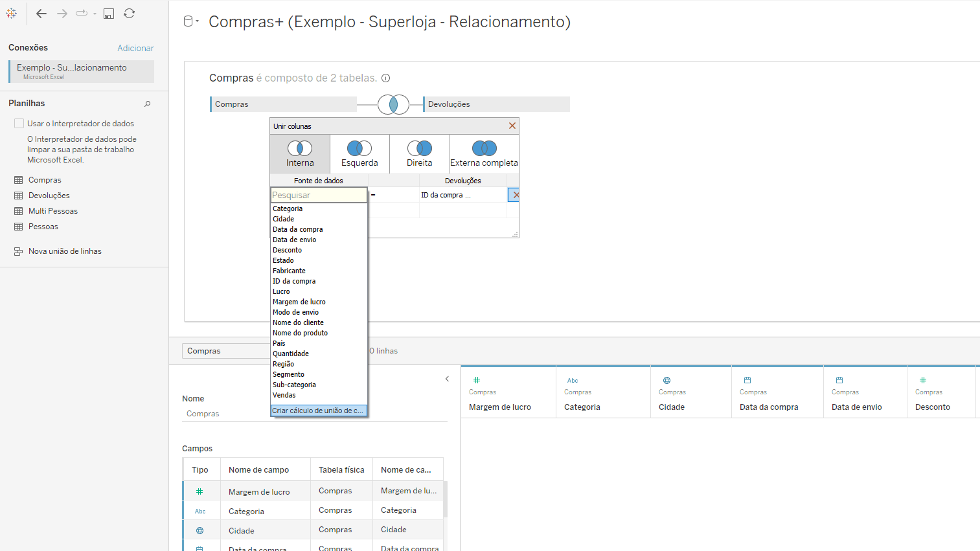Click Adicionar to add a connection

click(135, 48)
